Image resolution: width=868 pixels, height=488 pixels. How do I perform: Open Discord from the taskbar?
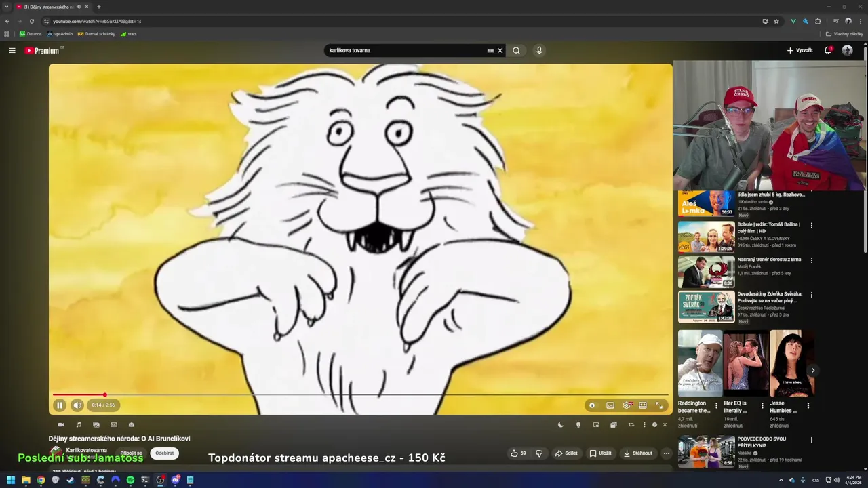176,480
